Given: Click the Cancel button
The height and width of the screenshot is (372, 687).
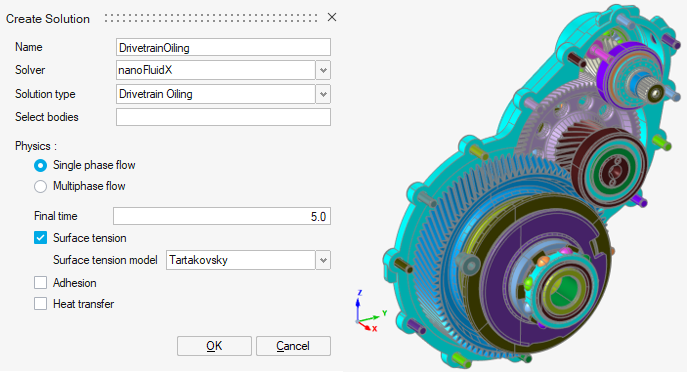Looking at the screenshot, I should 293,346.
